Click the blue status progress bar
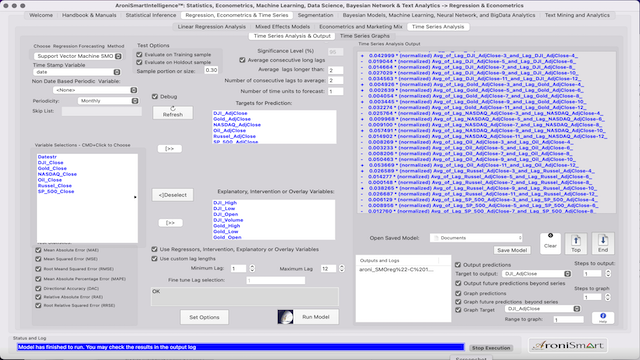 tap(240, 347)
